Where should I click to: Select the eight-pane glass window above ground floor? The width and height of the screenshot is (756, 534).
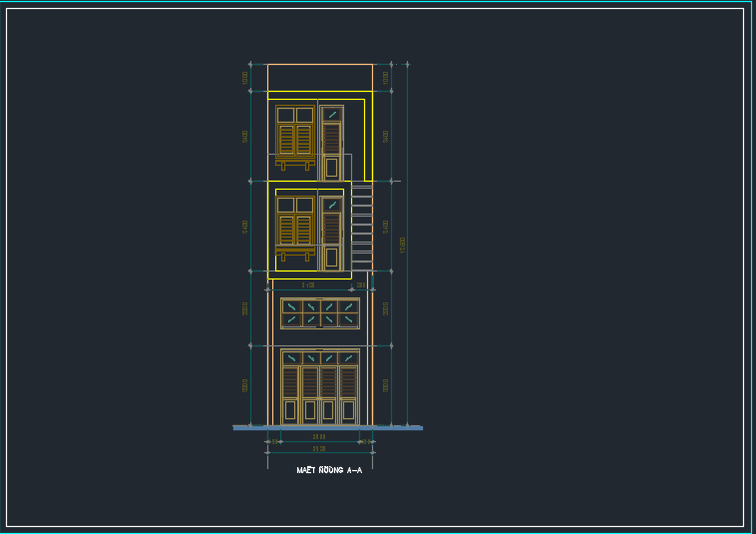point(320,313)
